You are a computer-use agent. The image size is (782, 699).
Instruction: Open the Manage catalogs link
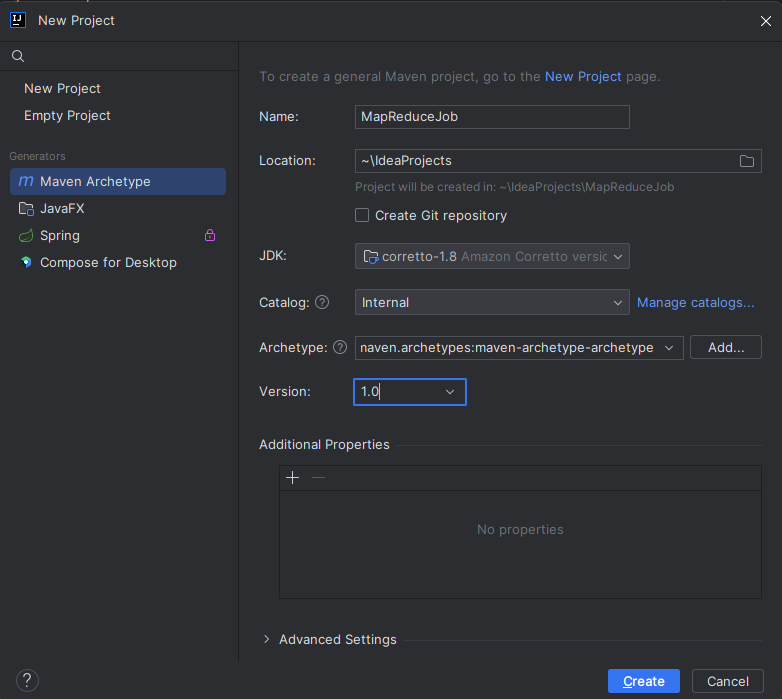tap(695, 302)
